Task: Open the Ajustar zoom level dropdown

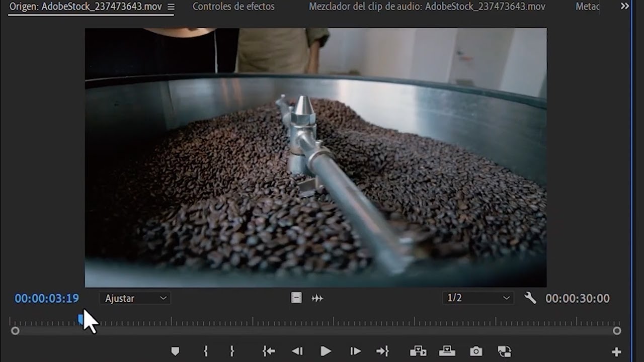Action: tap(135, 298)
